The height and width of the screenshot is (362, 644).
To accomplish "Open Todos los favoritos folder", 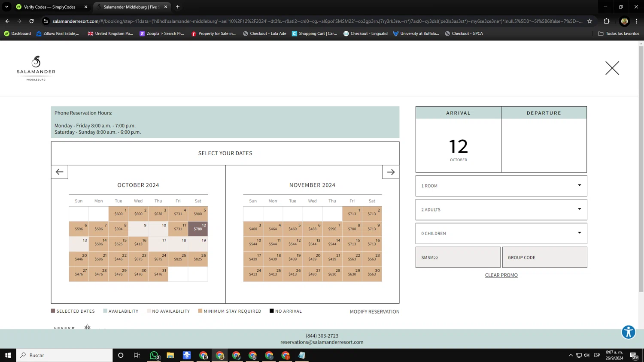I will point(619,33).
